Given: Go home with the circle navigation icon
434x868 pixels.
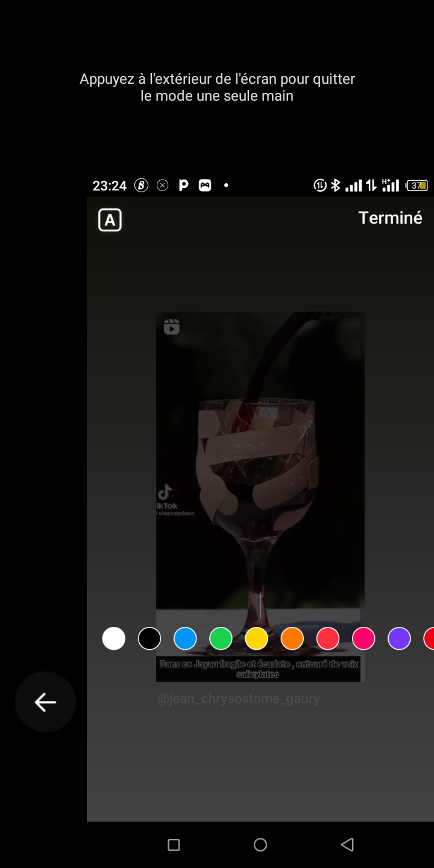Looking at the screenshot, I should 260,845.
